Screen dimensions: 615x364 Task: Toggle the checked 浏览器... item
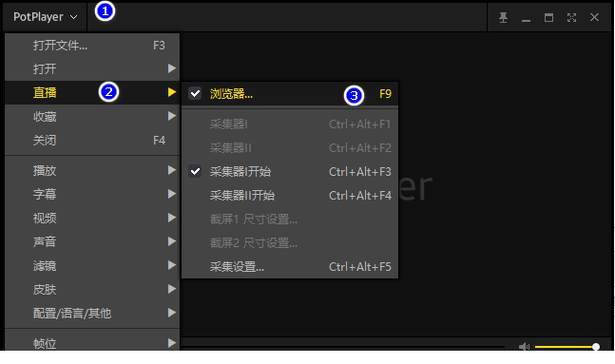tap(290, 94)
